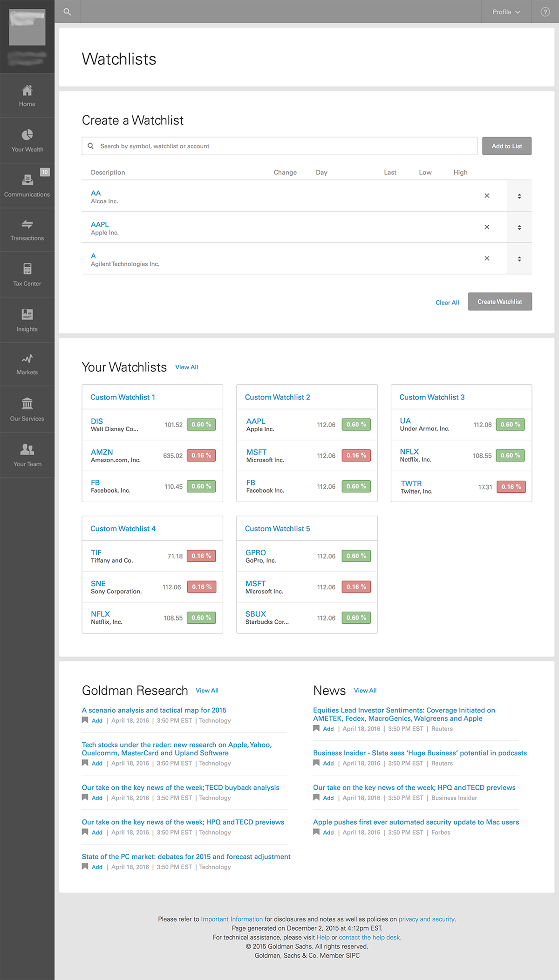Click the user avatar in sidebar
Viewport: 559px width, 980px height.
[27, 28]
